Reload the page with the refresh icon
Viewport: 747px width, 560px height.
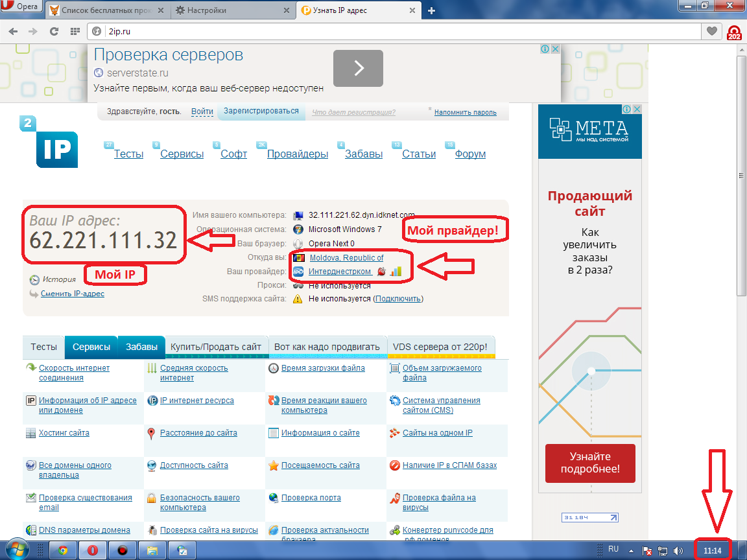[54, 31]
